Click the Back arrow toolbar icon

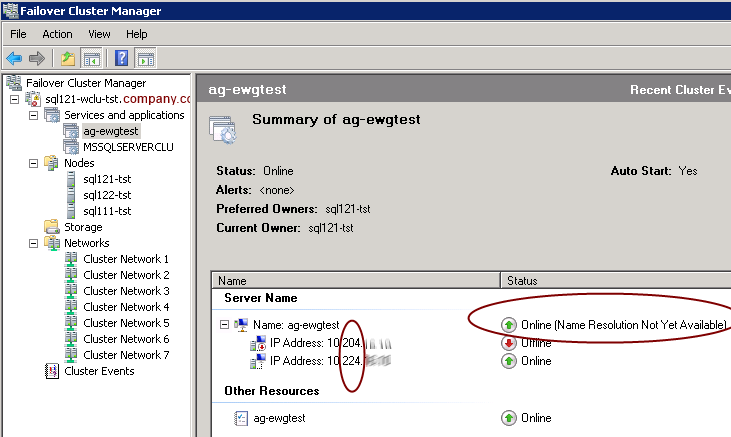click(x=14, y=59)
